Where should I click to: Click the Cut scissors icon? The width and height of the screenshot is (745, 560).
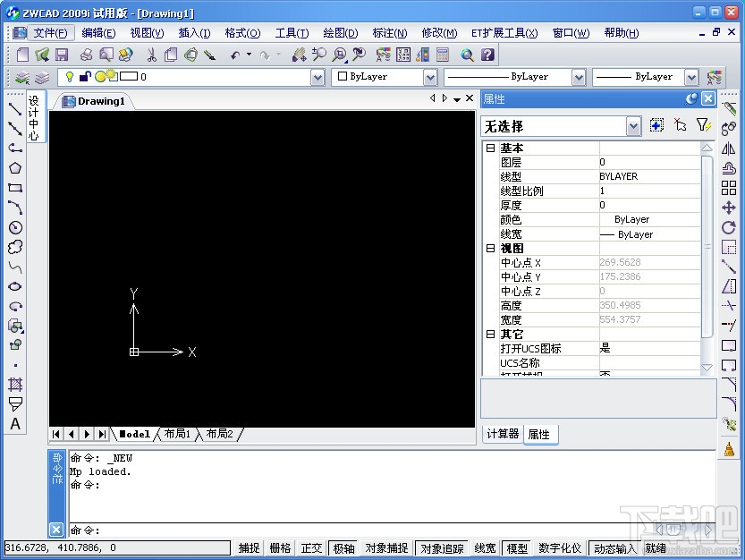[x=151, y=55]
